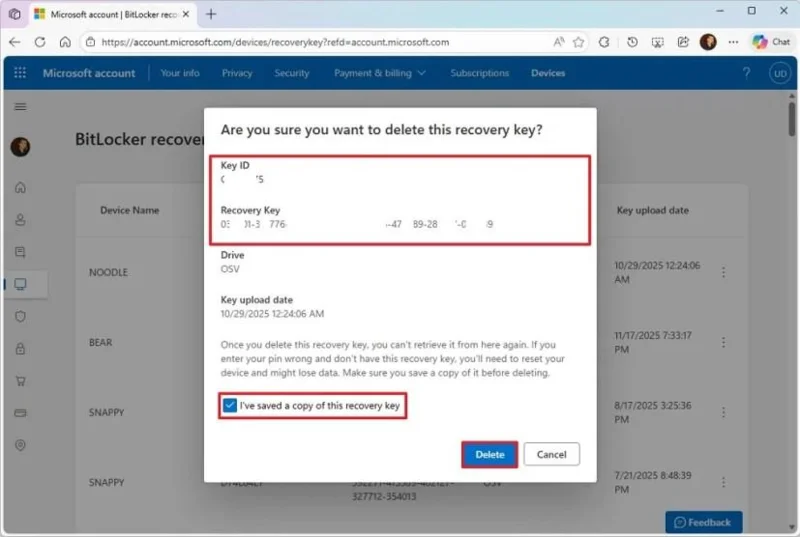Open Subscriptions tab

click(x=480, y=73)
